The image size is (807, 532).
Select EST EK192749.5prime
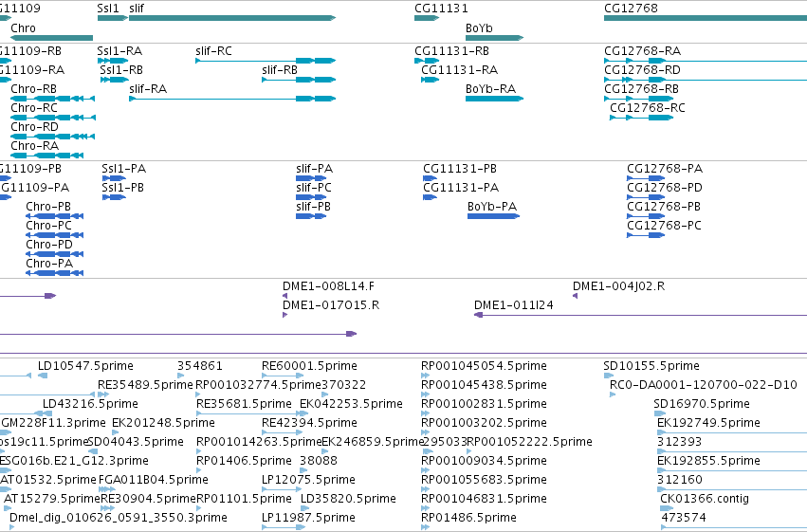(708, 424)
